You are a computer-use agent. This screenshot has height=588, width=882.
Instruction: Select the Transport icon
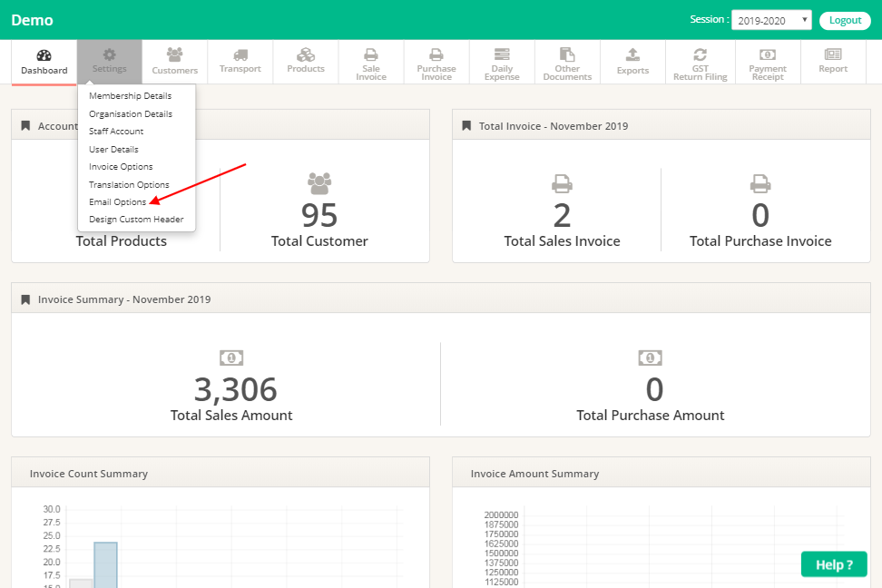tap(240, 62)
